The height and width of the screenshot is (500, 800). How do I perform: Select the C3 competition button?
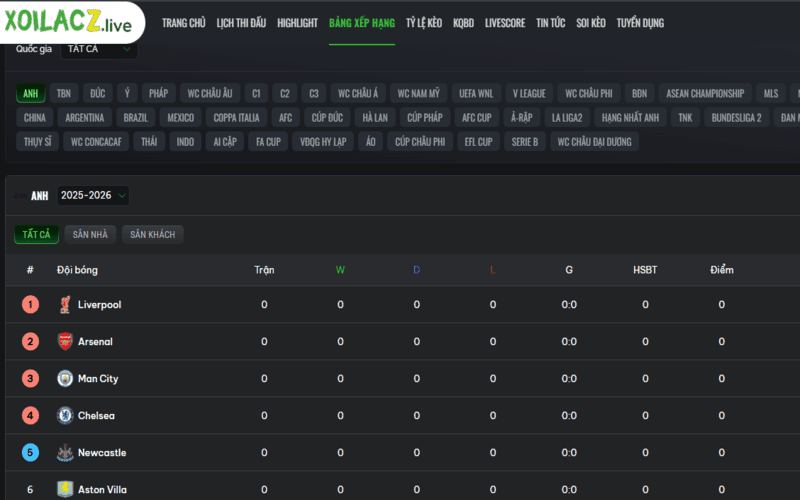coord(314,93)
